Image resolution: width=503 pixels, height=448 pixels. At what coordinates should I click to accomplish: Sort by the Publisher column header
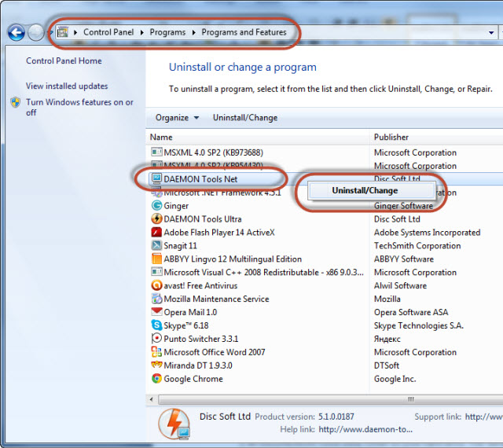click(391, 138)
